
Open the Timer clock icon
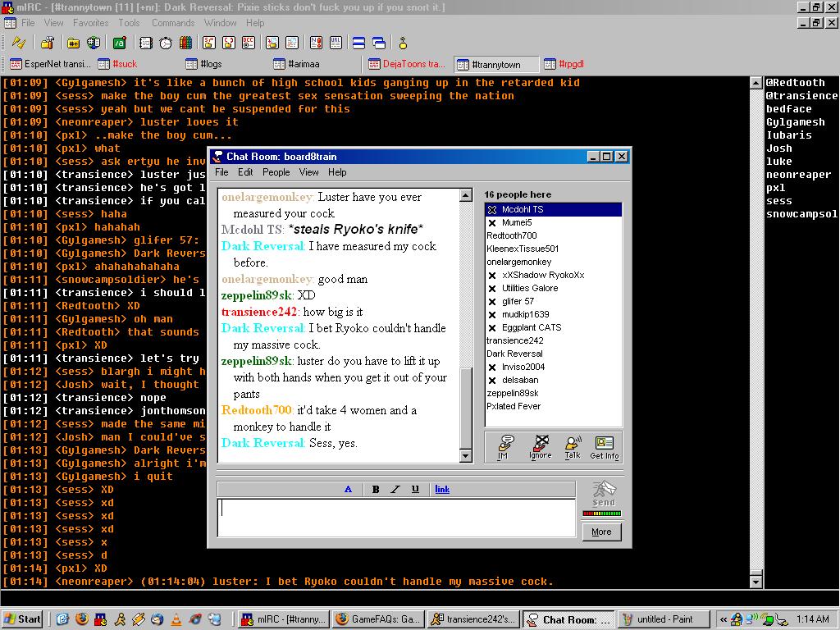tap(166, 43)
